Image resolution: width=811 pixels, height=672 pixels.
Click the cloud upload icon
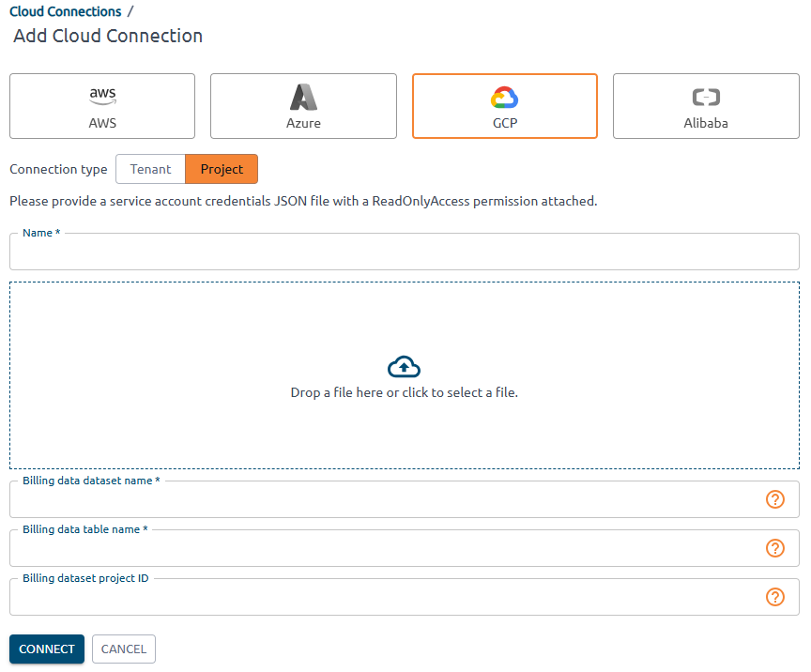click(x=404, y=365)
